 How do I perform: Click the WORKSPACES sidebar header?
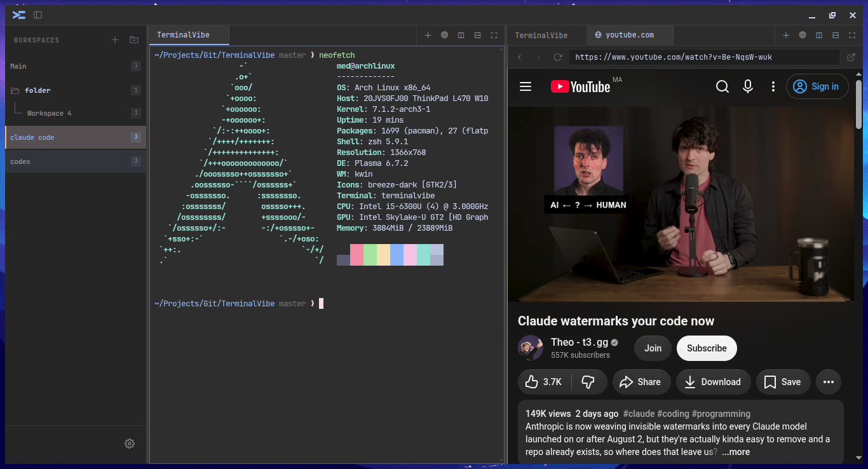click(36, 40)
